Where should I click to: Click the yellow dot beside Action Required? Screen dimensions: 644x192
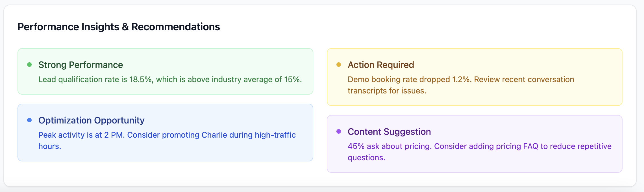pos(339,65)
